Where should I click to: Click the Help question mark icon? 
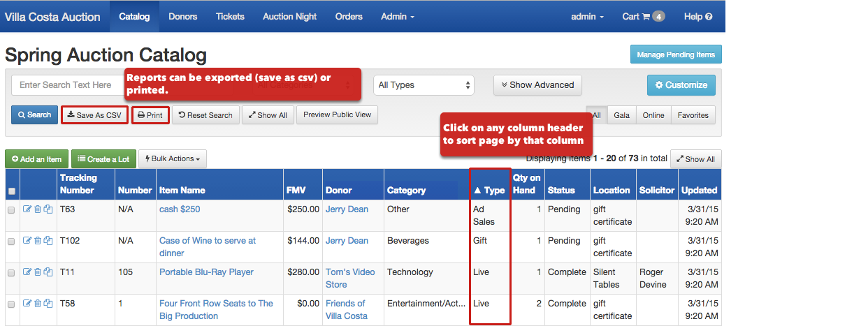709,17
